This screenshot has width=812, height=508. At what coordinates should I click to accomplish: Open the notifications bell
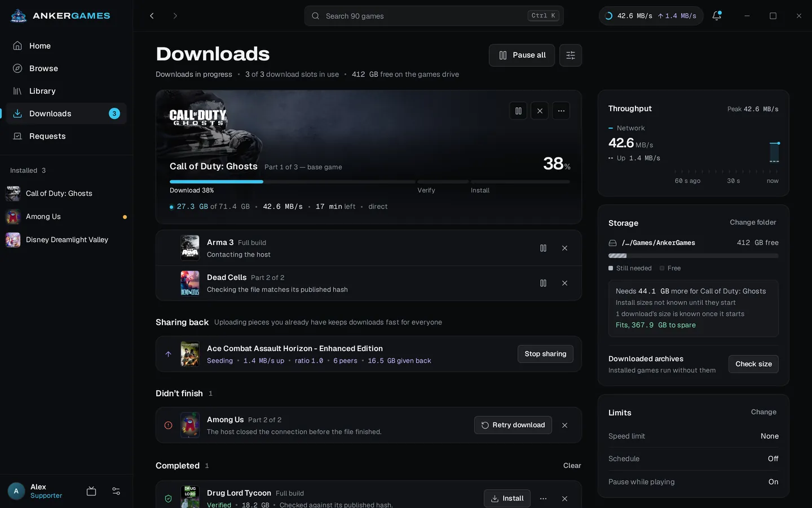click(717, 16)
